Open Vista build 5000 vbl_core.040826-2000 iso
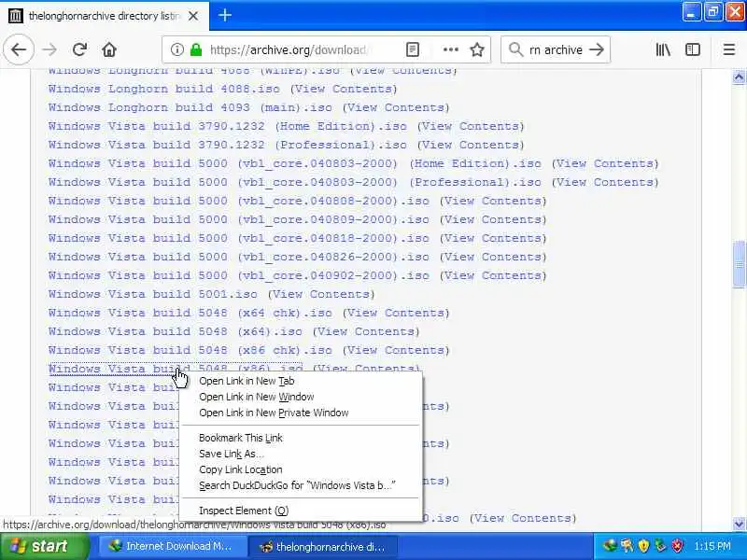 tap(239, 258)
